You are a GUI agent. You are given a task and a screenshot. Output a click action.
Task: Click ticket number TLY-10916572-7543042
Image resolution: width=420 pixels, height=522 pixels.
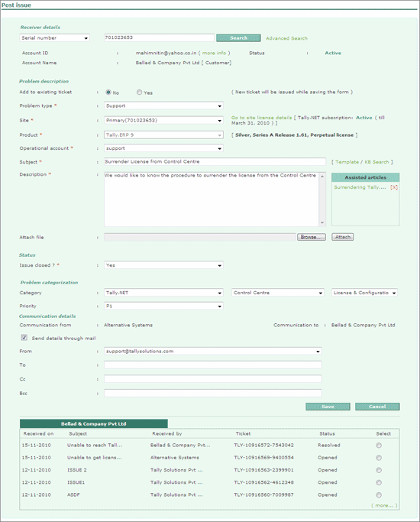coord(263,445)
